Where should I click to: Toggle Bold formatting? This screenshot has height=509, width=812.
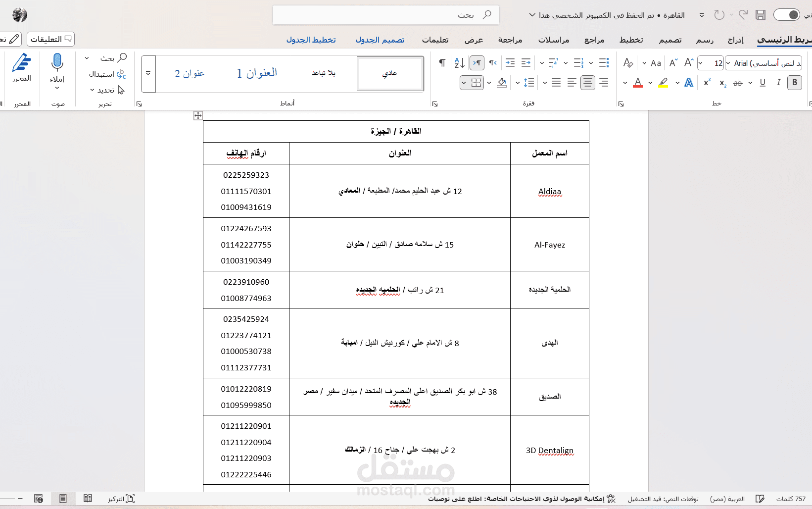point(795,83)
